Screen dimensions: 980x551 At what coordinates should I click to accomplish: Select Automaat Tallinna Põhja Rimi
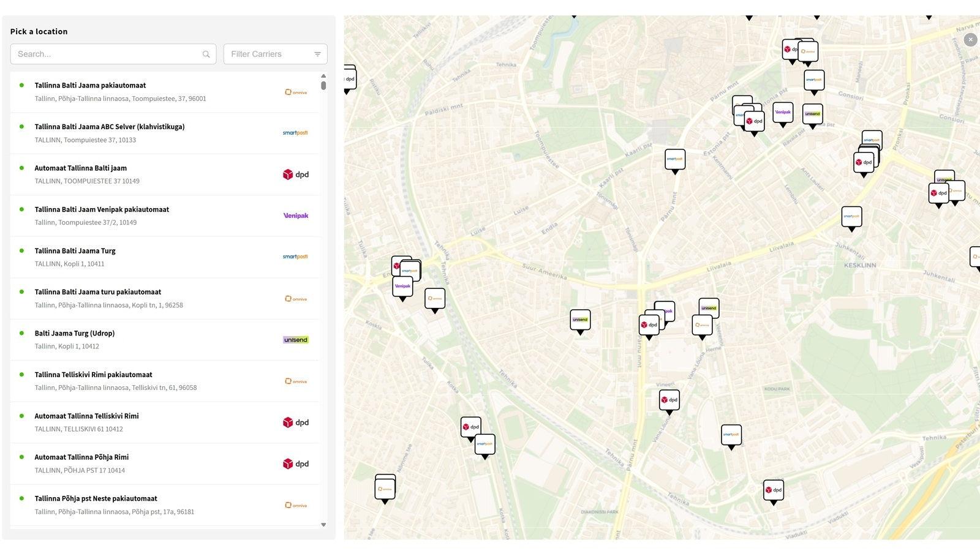(x=81, y=457)
